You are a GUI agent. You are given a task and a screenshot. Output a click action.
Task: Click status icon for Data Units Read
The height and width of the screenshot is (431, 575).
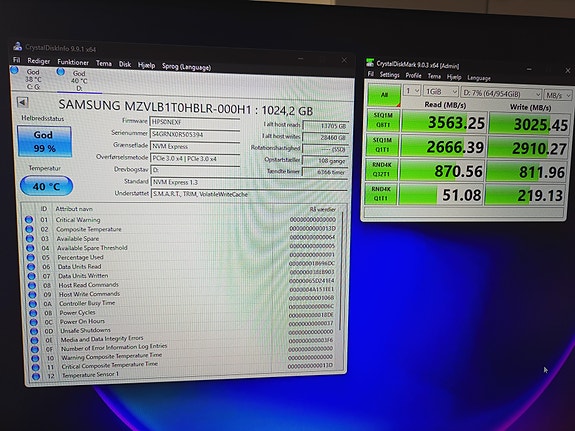pyautogui.click(x=31, y=267)
